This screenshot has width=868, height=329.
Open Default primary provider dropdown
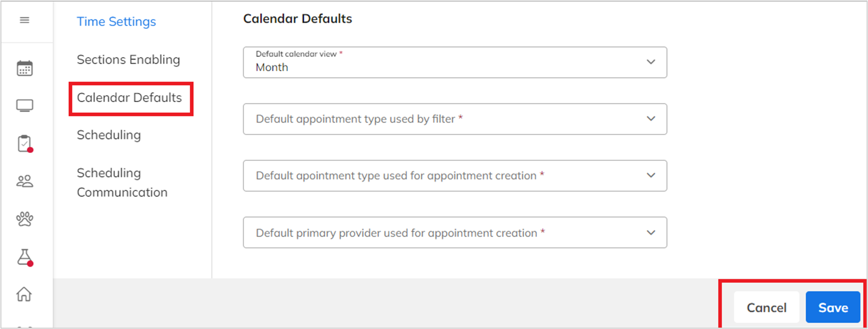coord(455,233)
